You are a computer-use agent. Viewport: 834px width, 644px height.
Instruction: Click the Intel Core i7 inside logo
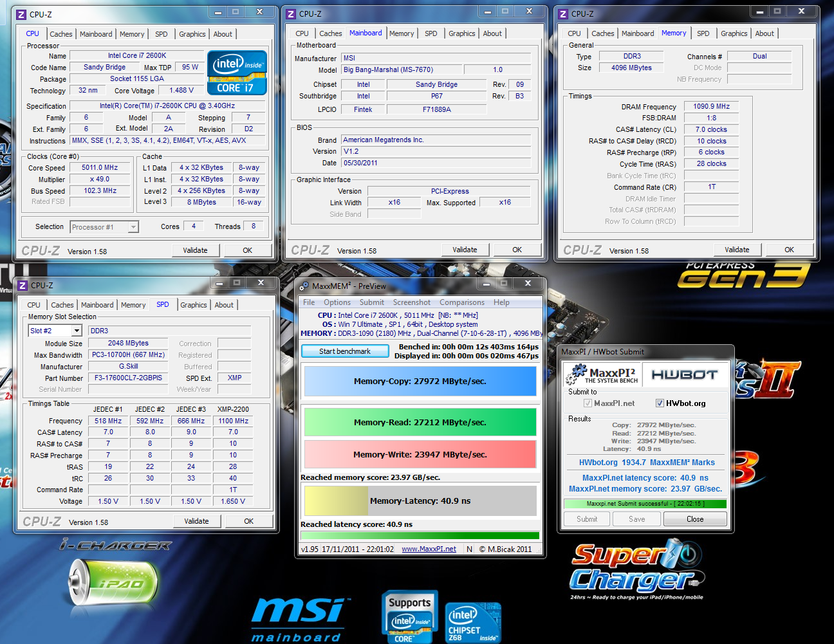click(x=237, y=73)
